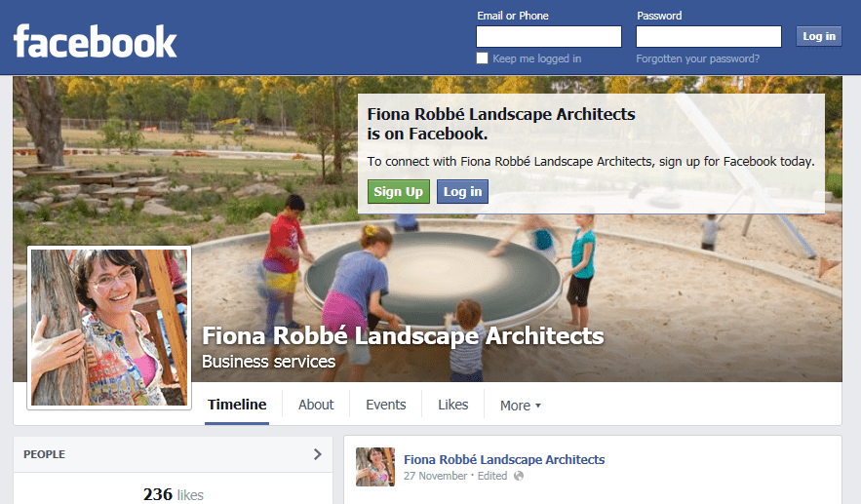Focus the Email or Phone field

(549, 37)
